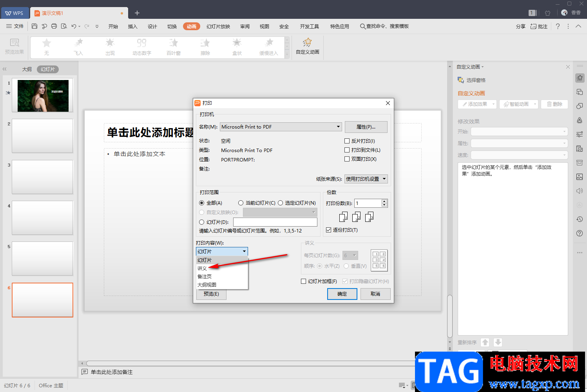587x392 pixels.
Task: Click the redo arrow icon
Action: (87, 26)
